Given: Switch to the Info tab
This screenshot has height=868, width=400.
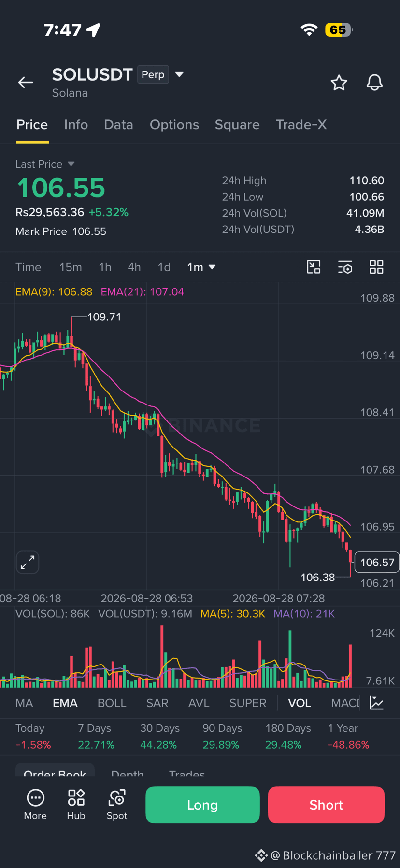Looking at the screenshot, I should [x=76, y=125].
